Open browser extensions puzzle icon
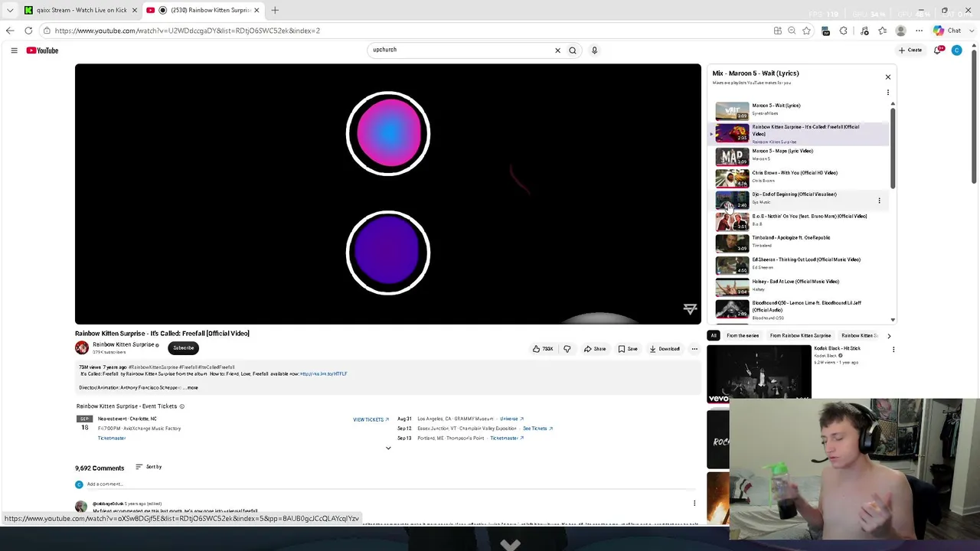 [844, 31]
